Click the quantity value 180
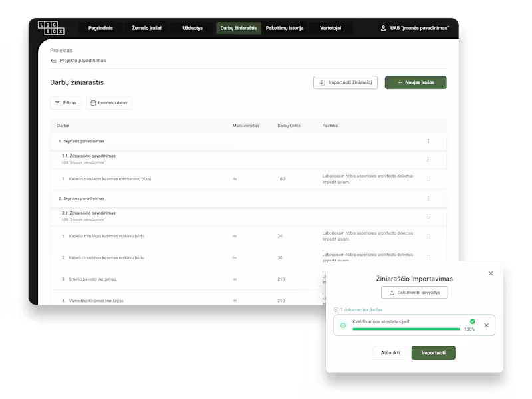The height and width of the screenshot is (399, 532). point(281,179)
